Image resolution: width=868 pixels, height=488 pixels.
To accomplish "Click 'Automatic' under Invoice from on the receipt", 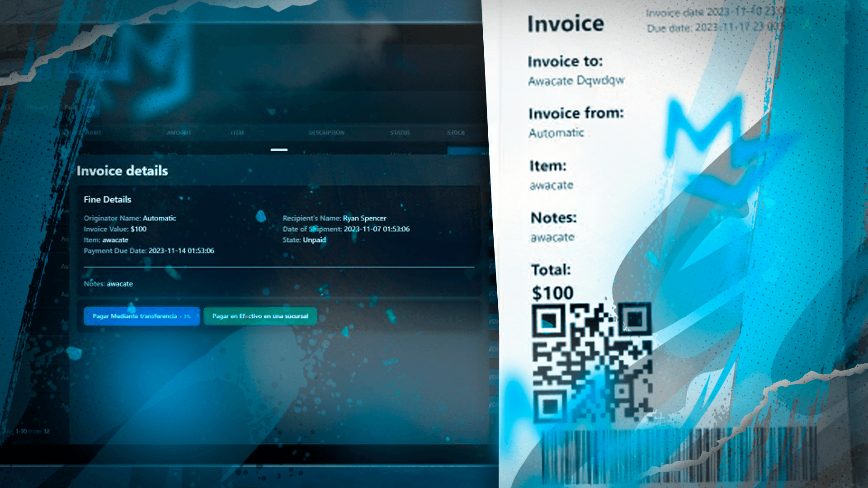I will pos(557,133).
